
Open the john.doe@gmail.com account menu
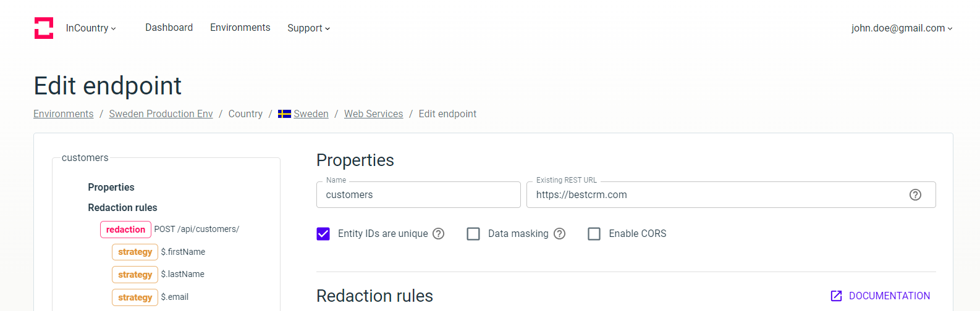pyautogui.click(x=902, y=28)
